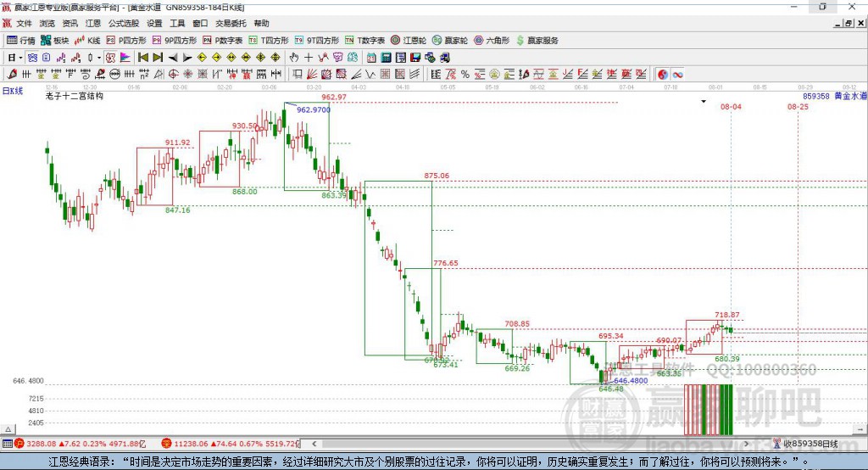The width and height of the screenshot is (868, 470).
Task: Toggle the blue infinity symbol button
Action: coord(677,75)
